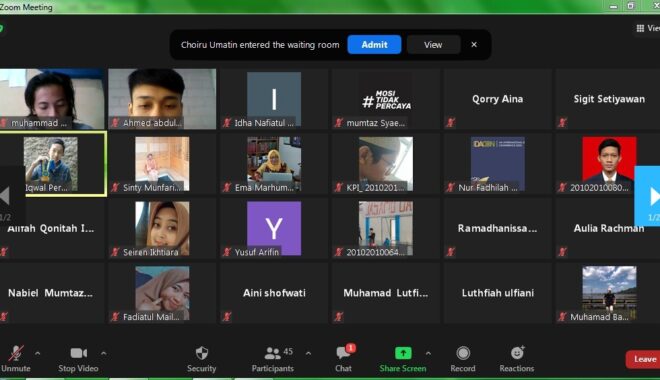The height and width of the screenshot is (380, 660).
Task: Open the Chat panel
Action: click(343, 359)
